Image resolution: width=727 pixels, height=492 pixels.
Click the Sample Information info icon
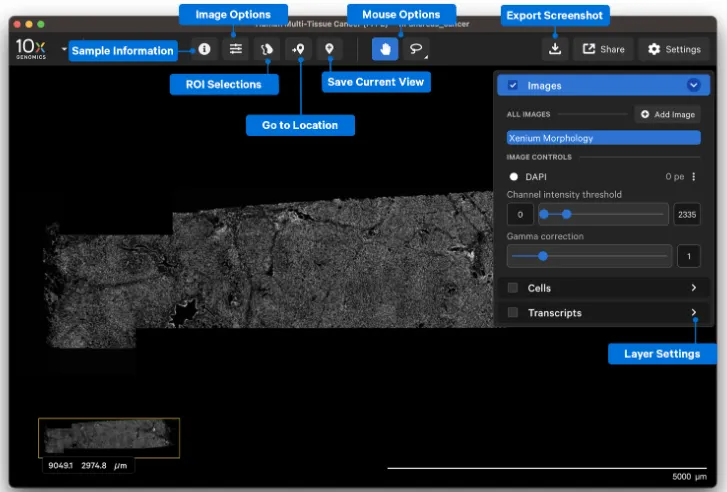point(205,49)
